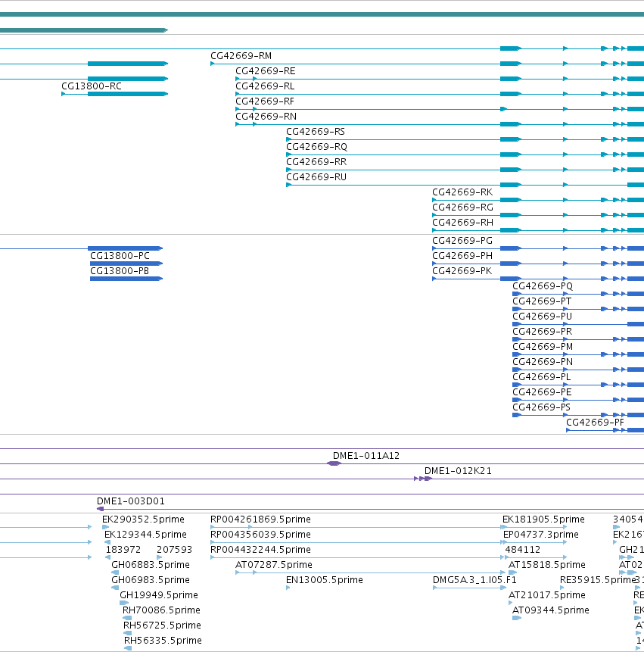
Task: Select transcript label CG42669-RS
Action: 316,132
